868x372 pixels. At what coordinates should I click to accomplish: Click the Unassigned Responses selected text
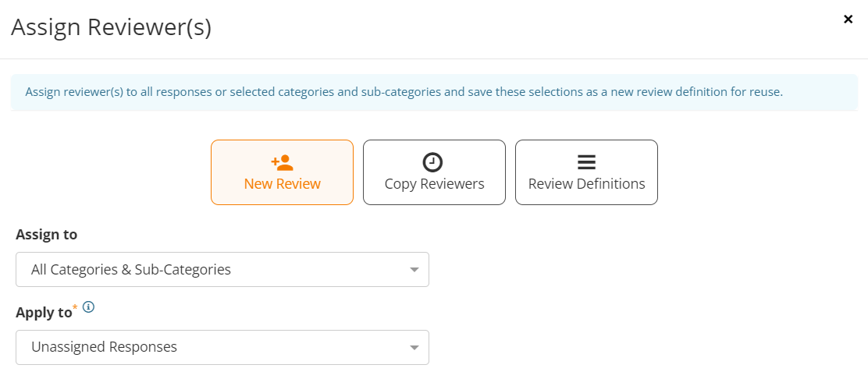[x=104, y=347]
